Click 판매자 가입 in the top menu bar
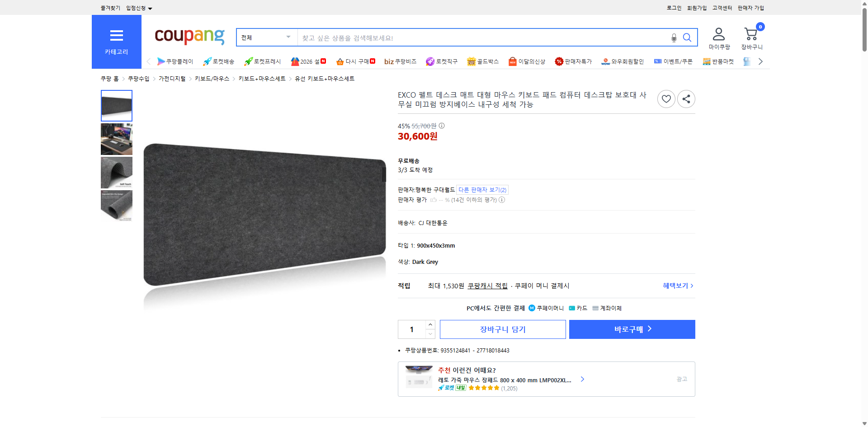Screen dimensions: 868x427 pyautogui.click(x=750, y=8)
